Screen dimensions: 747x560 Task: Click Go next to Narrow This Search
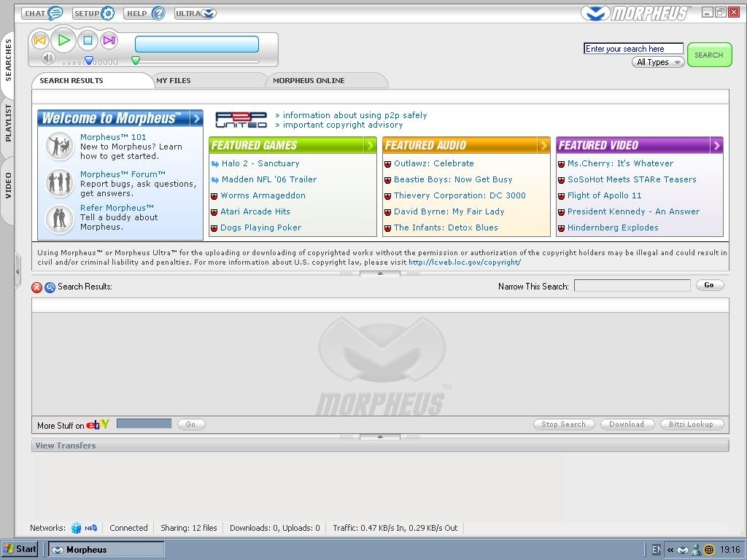click(709, 285)
